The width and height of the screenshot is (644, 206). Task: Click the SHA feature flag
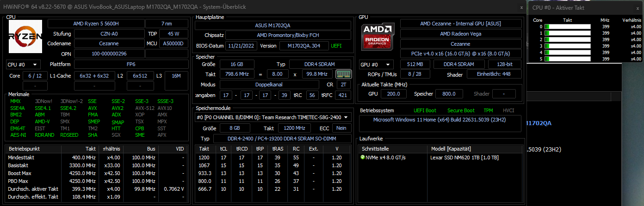tap(93, 135)
